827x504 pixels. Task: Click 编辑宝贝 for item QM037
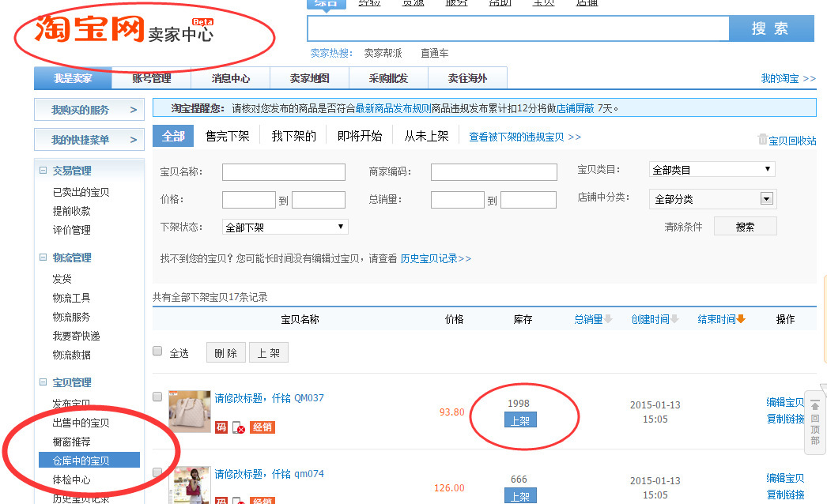click(785, 402)
